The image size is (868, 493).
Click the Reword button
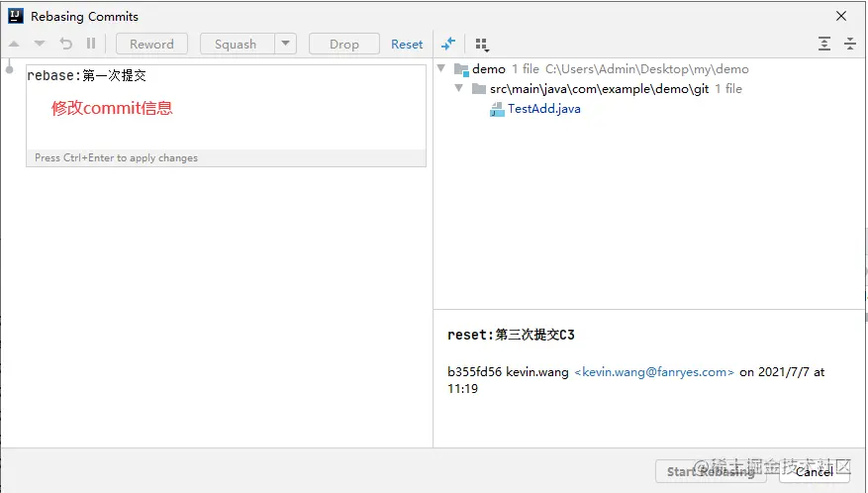tap(151, 44)
